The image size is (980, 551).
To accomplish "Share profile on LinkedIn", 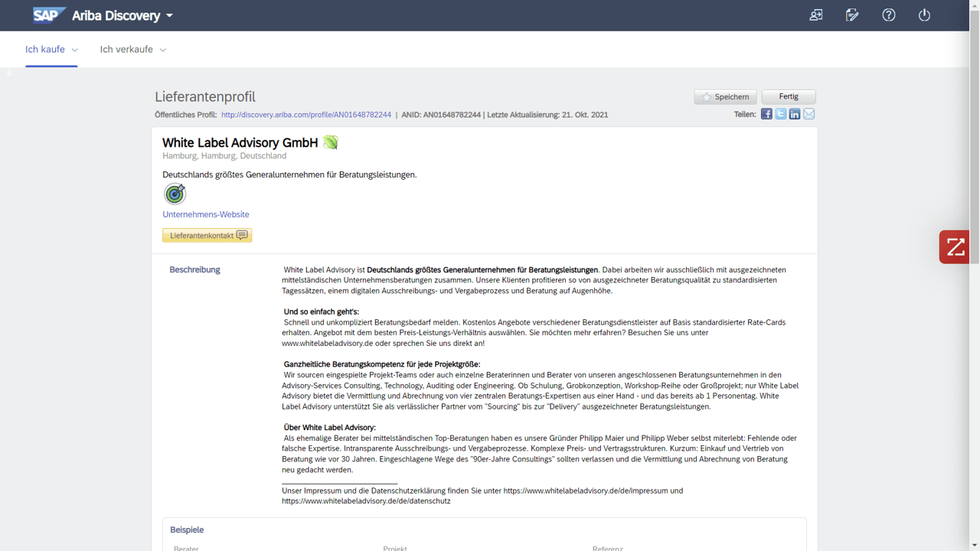I will point(795,114).
